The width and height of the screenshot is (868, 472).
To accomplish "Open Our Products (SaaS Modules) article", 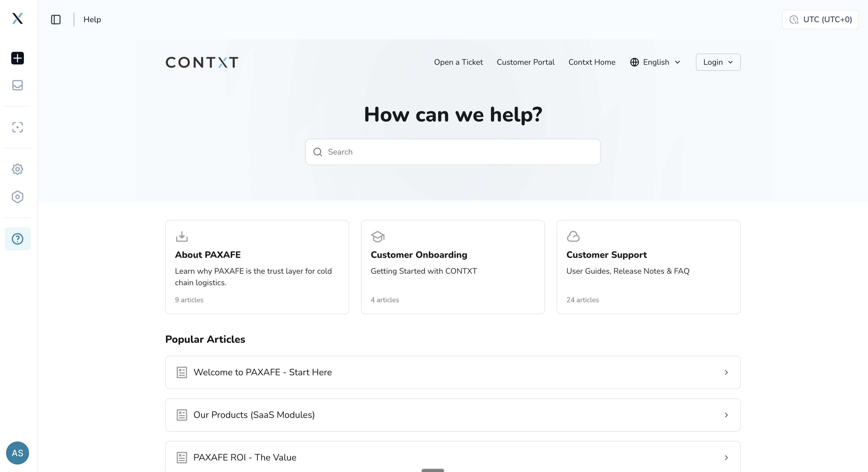I will 453,415.
